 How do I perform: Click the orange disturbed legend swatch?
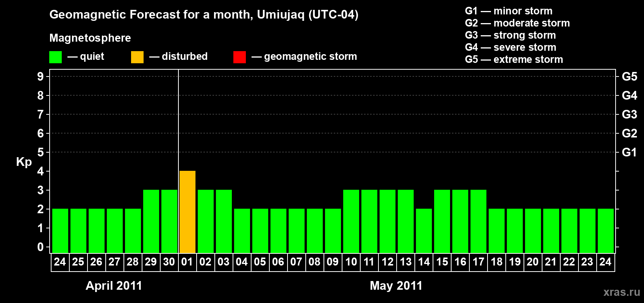[x=137, y=57]
